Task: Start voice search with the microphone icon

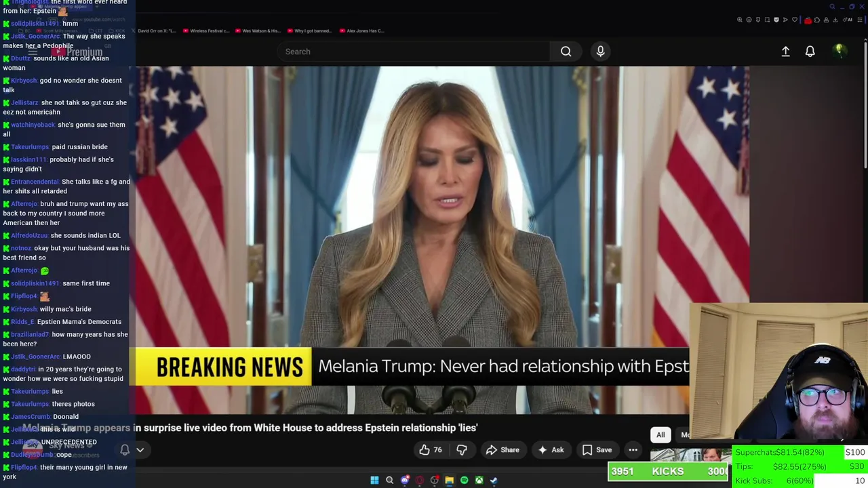Action: point(600,52)
